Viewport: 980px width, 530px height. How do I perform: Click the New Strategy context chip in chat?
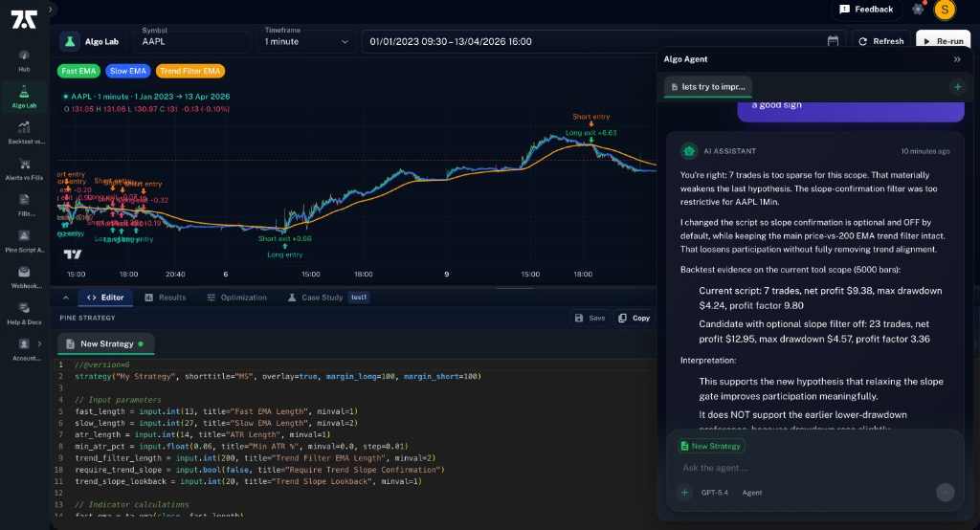711,446
